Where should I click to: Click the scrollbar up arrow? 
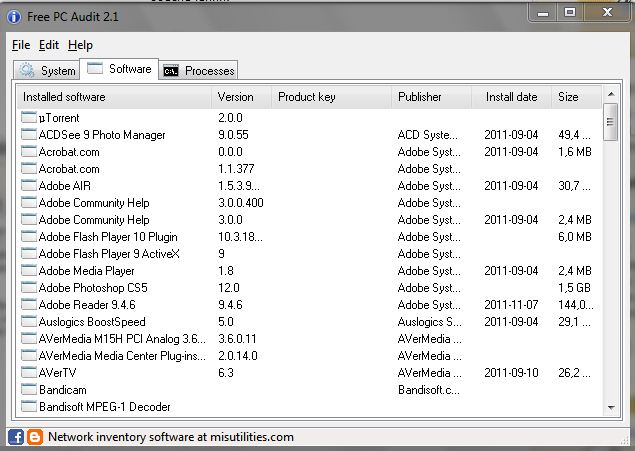click(611, 94)
